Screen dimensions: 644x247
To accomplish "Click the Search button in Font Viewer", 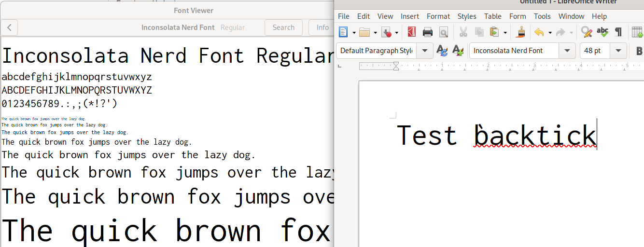I will coord(283,27).
